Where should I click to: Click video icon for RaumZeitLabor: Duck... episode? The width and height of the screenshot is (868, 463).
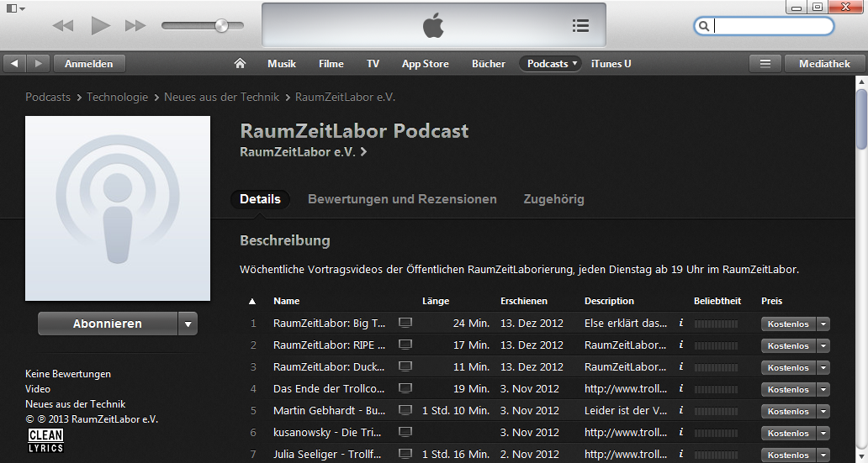coord(405,366)
